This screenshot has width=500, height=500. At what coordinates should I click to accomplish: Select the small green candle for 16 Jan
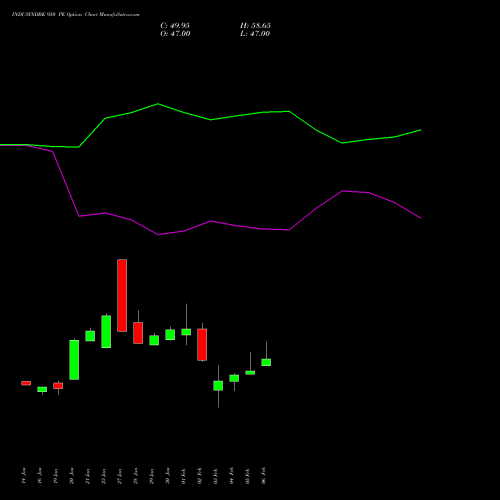coord(42,389)
